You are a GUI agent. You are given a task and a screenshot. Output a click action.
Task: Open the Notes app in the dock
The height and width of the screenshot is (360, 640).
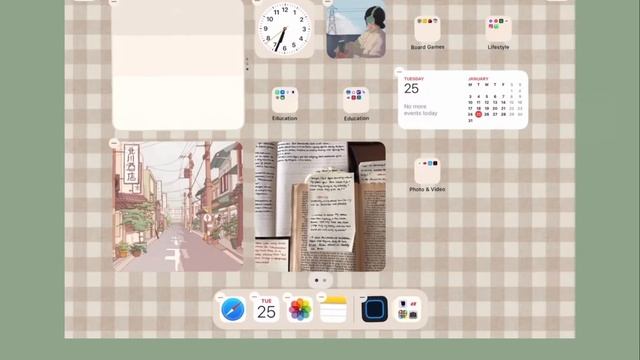333,309
